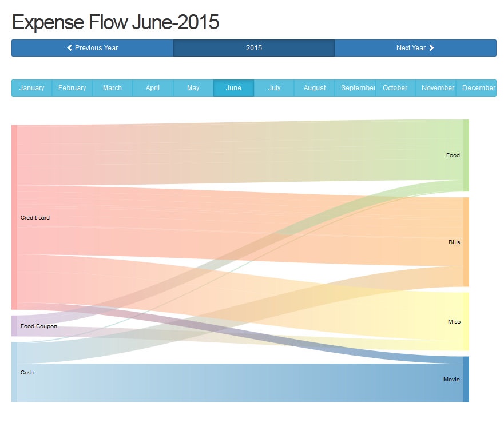Choose the May month tab
The width and height of the screenshot is (504, 423).
point(193,88)
